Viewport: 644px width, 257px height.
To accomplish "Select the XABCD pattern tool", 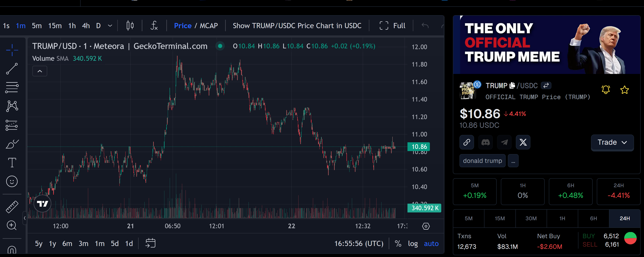I will [x=12, y=106].
